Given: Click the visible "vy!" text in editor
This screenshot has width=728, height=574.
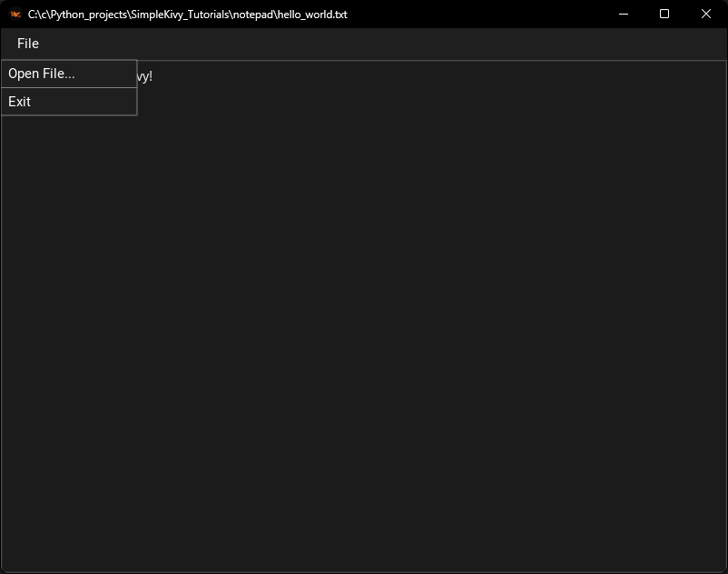Looking at the screenshot, I should (143, 76).
